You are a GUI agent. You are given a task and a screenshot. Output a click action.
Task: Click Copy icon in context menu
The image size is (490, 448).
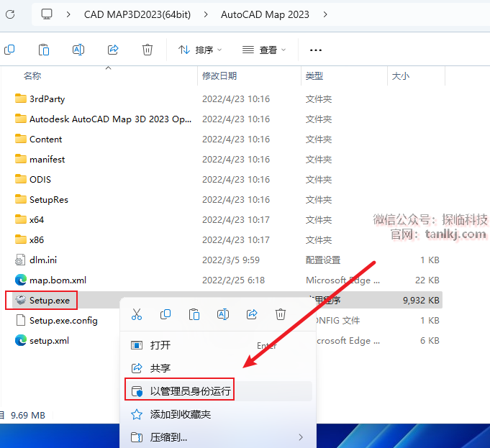(165, 314)
